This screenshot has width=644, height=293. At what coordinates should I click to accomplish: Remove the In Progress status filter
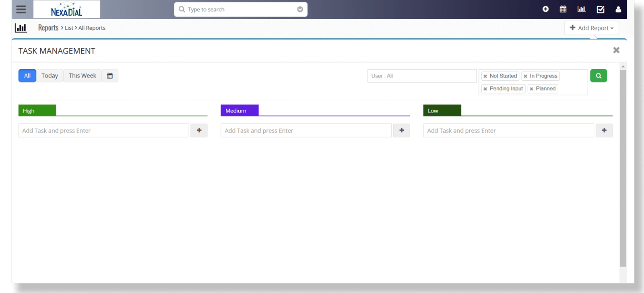coord(525,76)
